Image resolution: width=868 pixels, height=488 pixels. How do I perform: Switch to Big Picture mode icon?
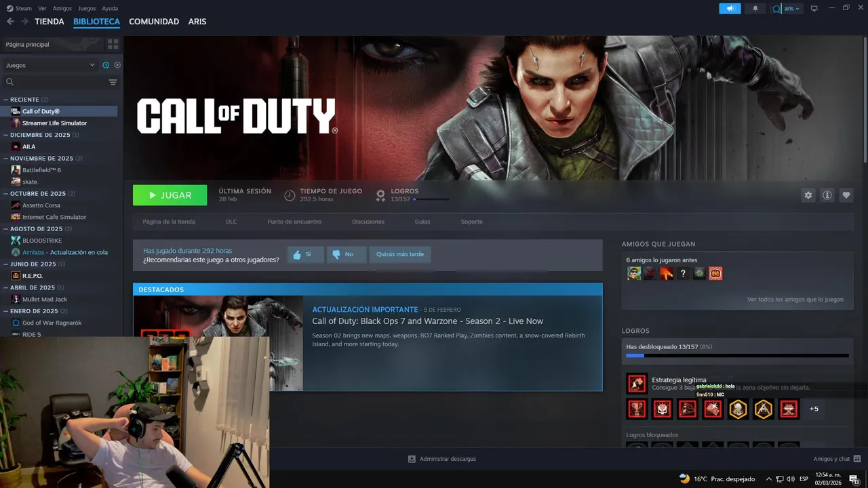click(x=814, y=8)
